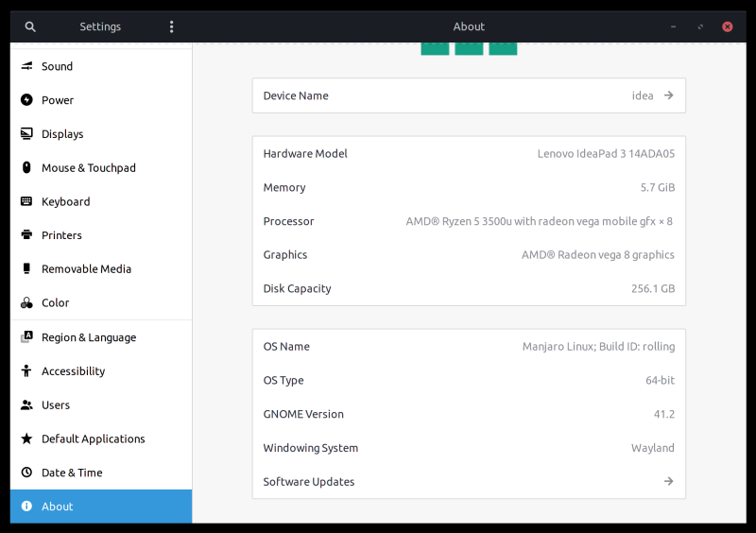Screen dimensions: 756x533
Task: Go to Region & Language panel
Action: pyautogui.click(x=89, y=337)
